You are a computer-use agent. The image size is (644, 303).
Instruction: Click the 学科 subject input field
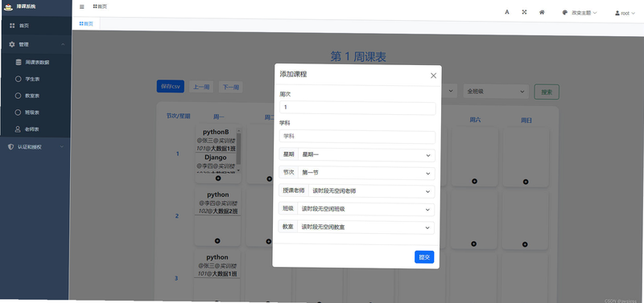[x=357, y=137]
